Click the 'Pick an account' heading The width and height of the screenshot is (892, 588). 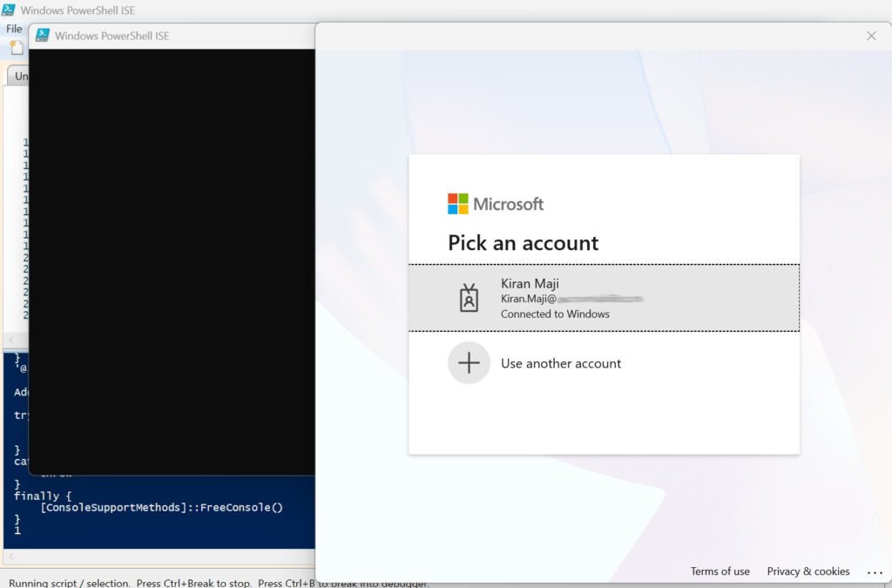coord(523,243)
